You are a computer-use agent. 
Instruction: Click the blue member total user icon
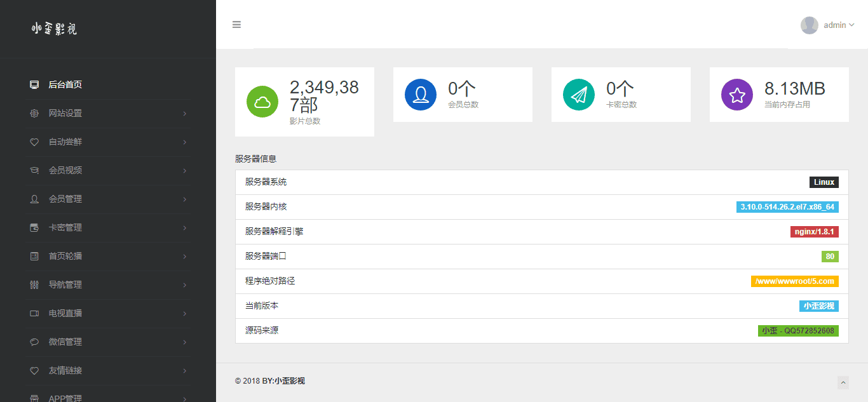[x=421, y=94]
